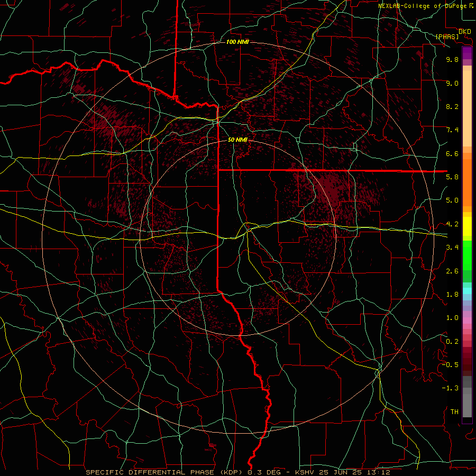Pick the cyan segment of the color bar

point(467,291)
